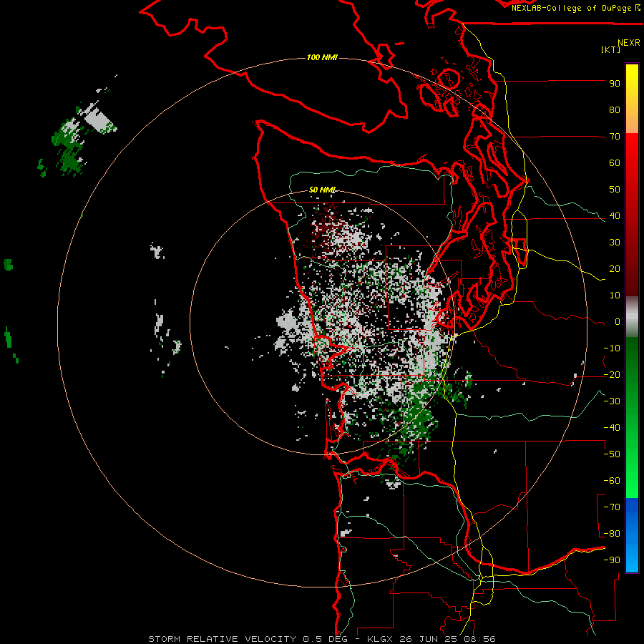
Task: Click the 0 scale value
Action: (x=618, y=322)
